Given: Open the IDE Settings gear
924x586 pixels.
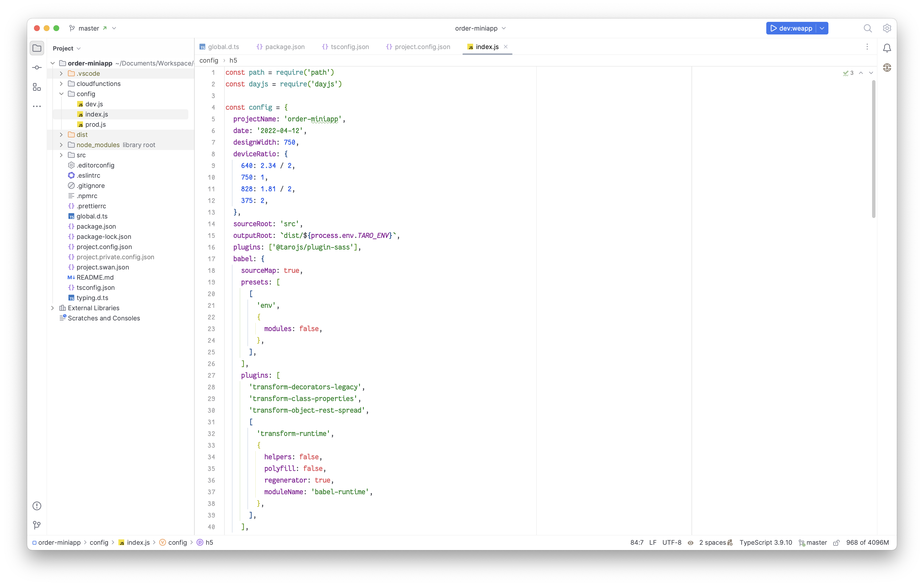Looking at the screenshot, I should click(x=887, y=28).
